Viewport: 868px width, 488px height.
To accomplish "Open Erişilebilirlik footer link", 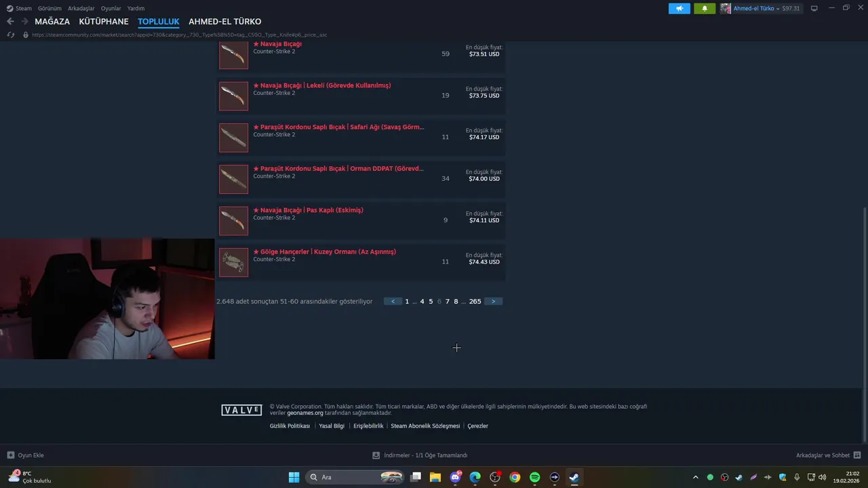I will [368, 426].
